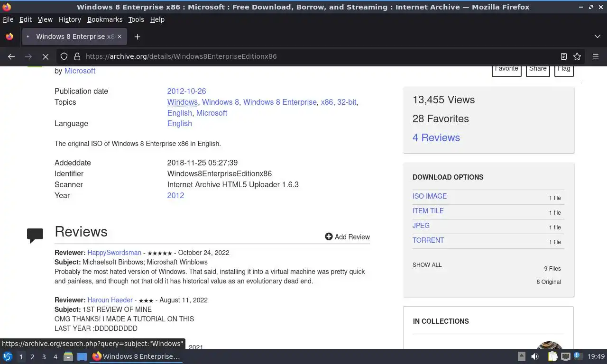Open the file manager taskbar icon
Image resolution: width=607 pixels, height=364 pixels.
click(x=68, y=356)
